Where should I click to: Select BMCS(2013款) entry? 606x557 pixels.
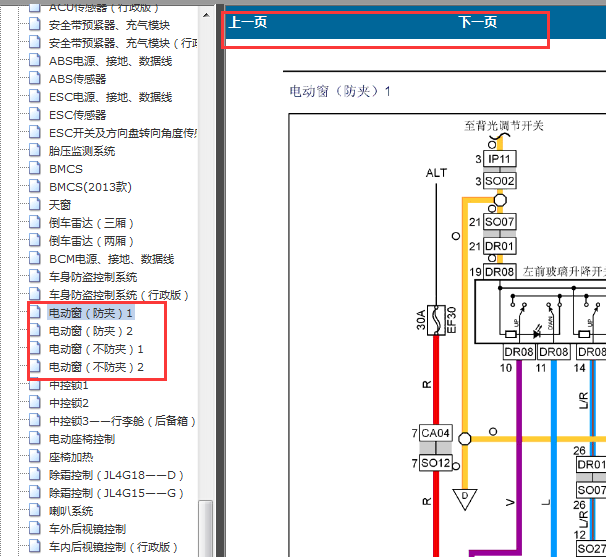[90, 187]
